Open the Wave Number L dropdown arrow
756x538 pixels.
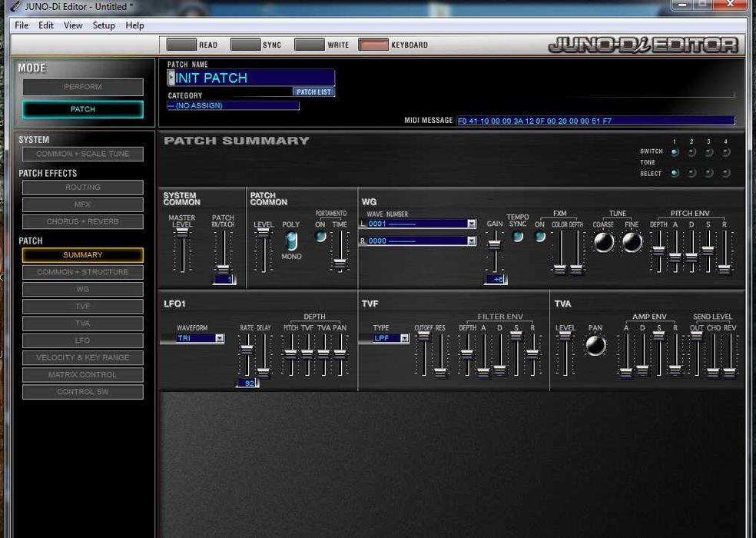pos(471,224)
